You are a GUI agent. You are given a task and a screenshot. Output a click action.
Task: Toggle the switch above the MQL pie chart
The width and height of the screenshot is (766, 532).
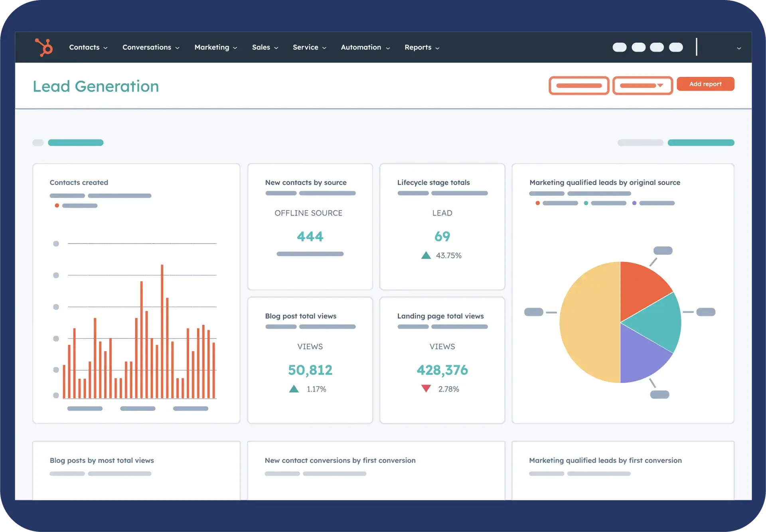(701, 142)
